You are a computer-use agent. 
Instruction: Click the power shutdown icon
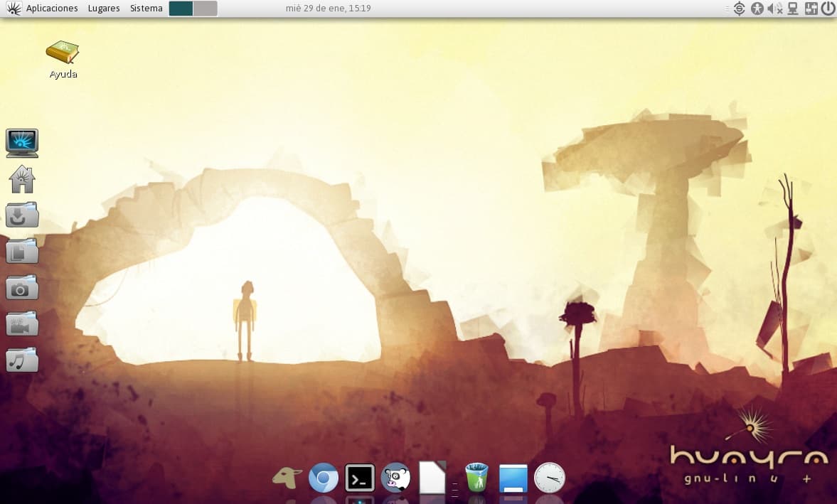[x=828, y=9]
